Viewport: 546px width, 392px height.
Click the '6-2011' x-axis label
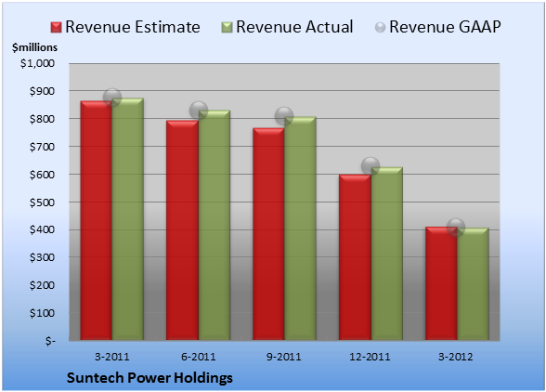click(199, 357)
